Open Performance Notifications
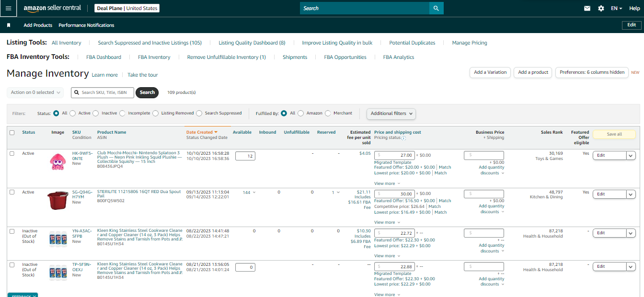 click(x=86, y=25)
